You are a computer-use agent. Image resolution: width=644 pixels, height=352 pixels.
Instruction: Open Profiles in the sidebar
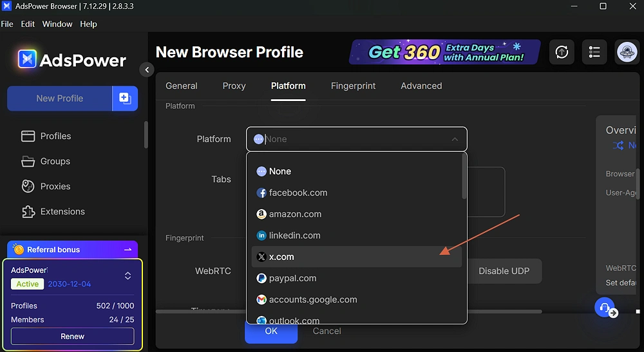[x=55, y=136]
